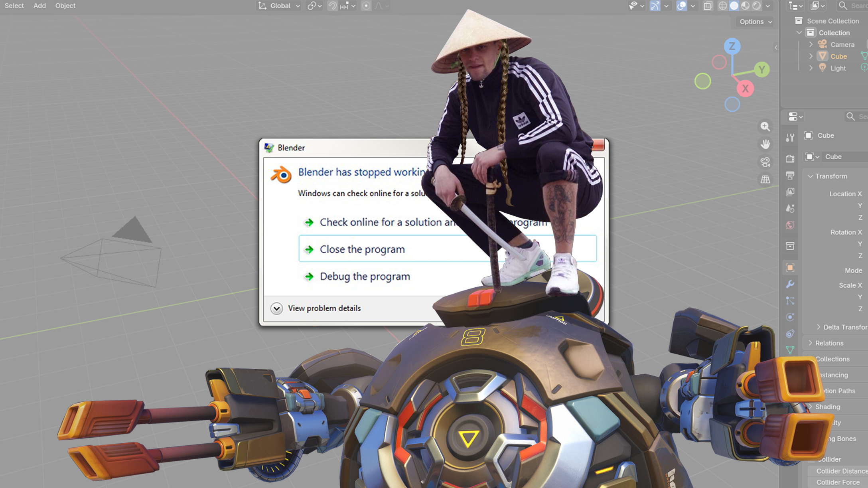Click Close the program
Image resolution: width=868 pixels, height=488 pixels.
tap(362, 249)
